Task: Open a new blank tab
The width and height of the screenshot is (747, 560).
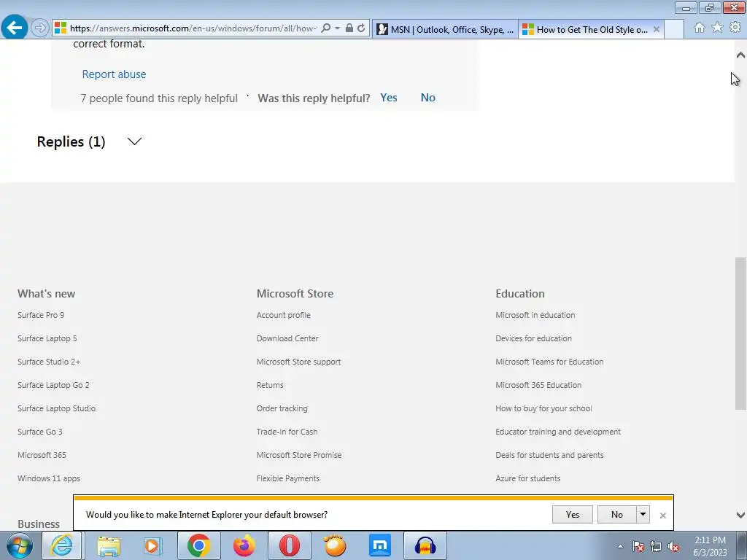Action: tap(674, 29)
